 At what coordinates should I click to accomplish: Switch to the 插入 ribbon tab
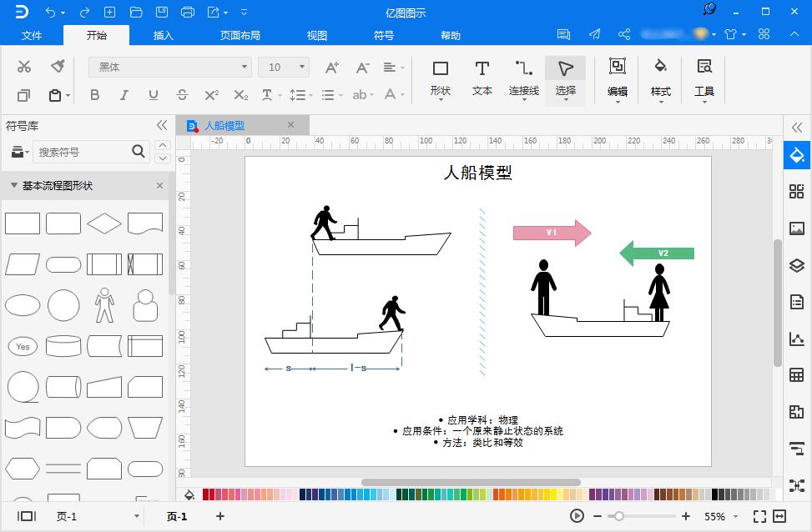pos(162,35)
